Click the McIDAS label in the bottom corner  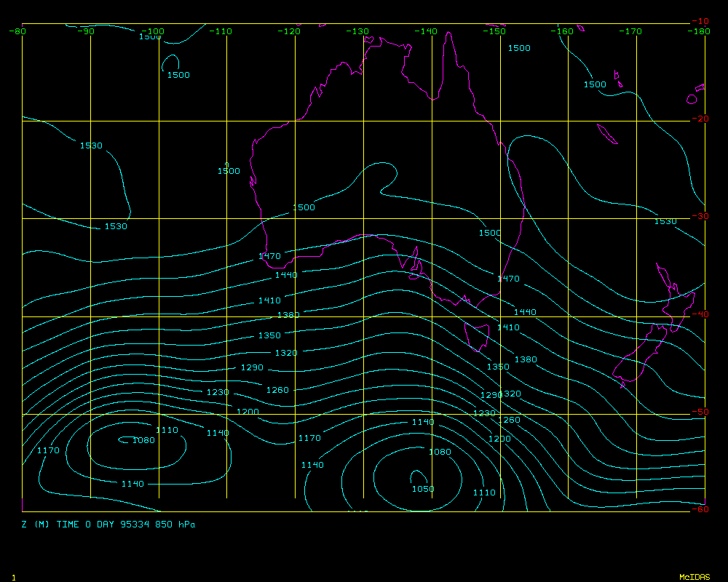click(695, 577)
